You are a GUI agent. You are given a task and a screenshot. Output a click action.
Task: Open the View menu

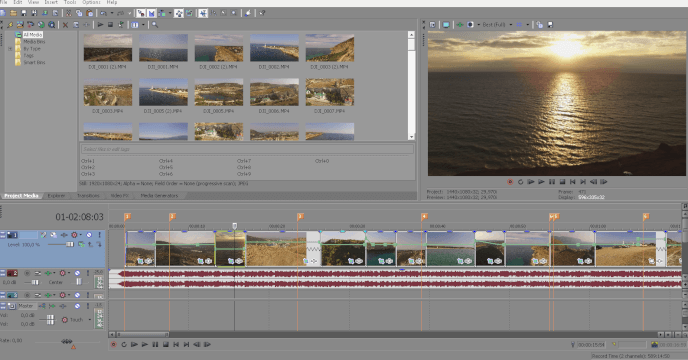tap(33, 2)
